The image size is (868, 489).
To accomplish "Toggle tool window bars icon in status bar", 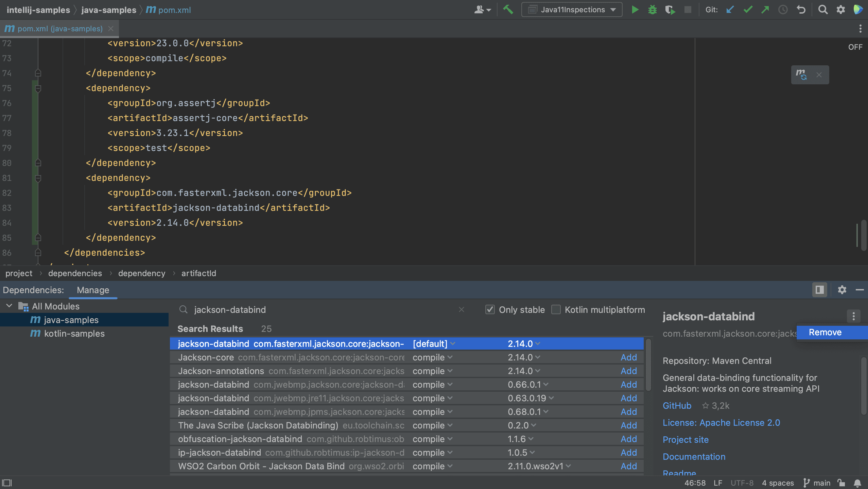I will tap(7, 483).
